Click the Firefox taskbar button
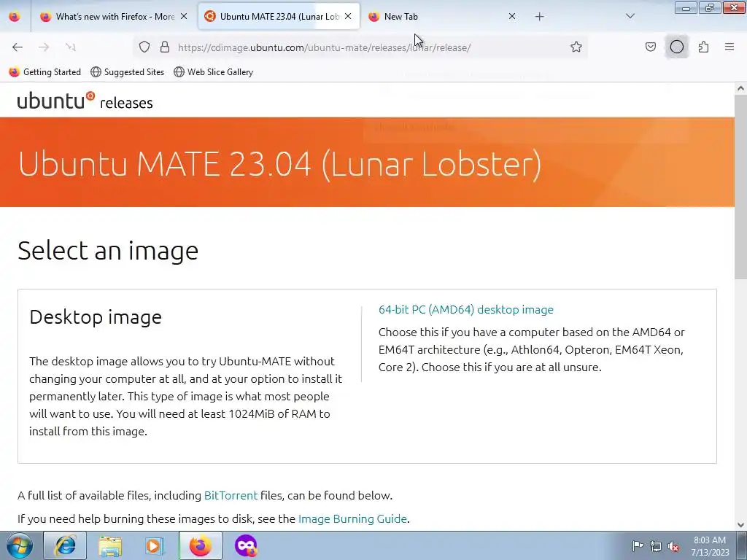Image resolution: width=747 pixels, height=560 pixels. point(200,545)
